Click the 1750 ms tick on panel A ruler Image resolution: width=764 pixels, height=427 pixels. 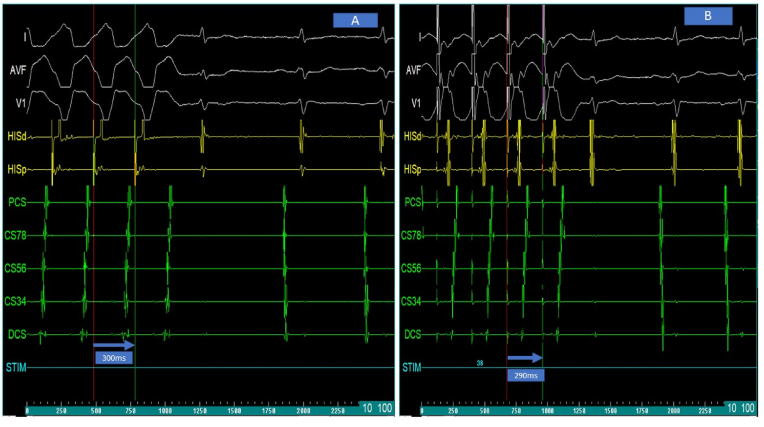269,411
